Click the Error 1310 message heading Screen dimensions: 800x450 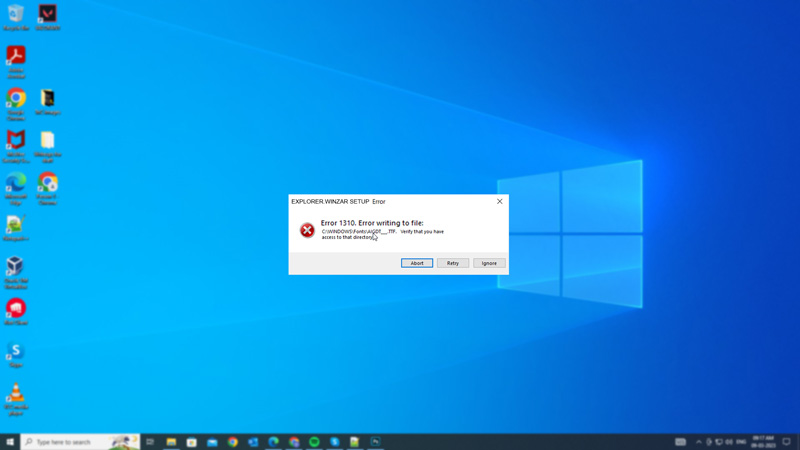(x=372, y=222)
